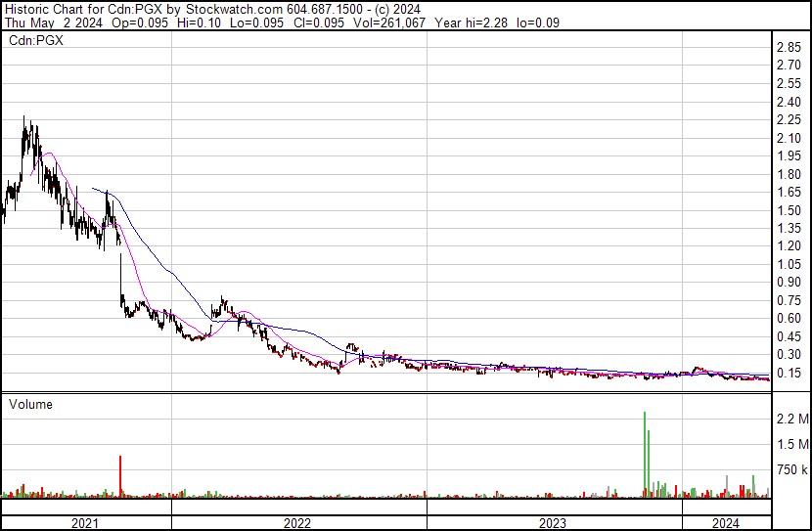812x531 pixels.
Task: Click the Stockwatch.com title text
Action: [235, 10]
